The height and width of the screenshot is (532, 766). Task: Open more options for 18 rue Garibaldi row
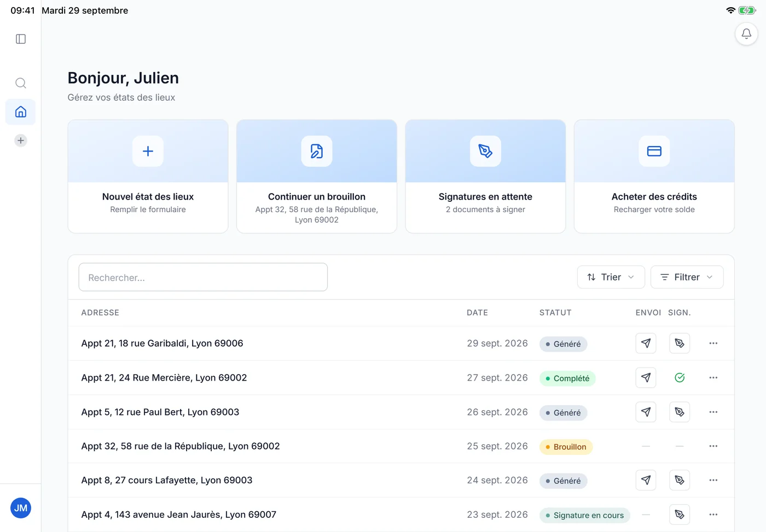click(x=713, y=343)
